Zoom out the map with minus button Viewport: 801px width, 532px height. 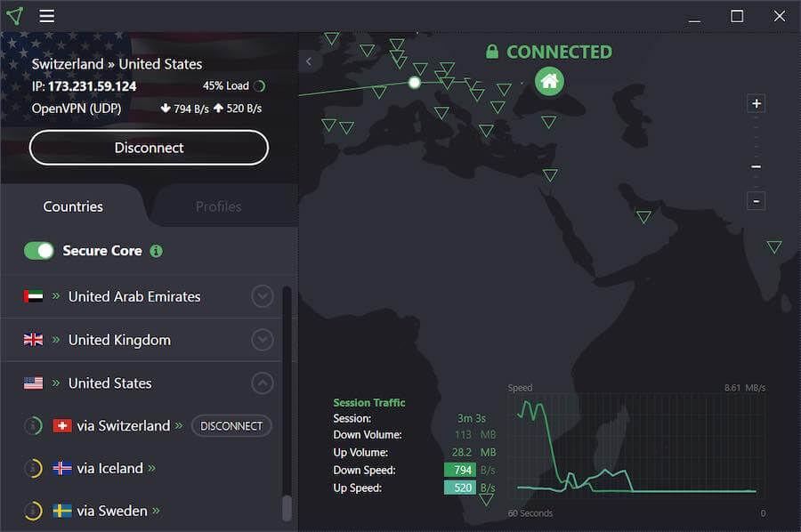click(x=756, y=201)
